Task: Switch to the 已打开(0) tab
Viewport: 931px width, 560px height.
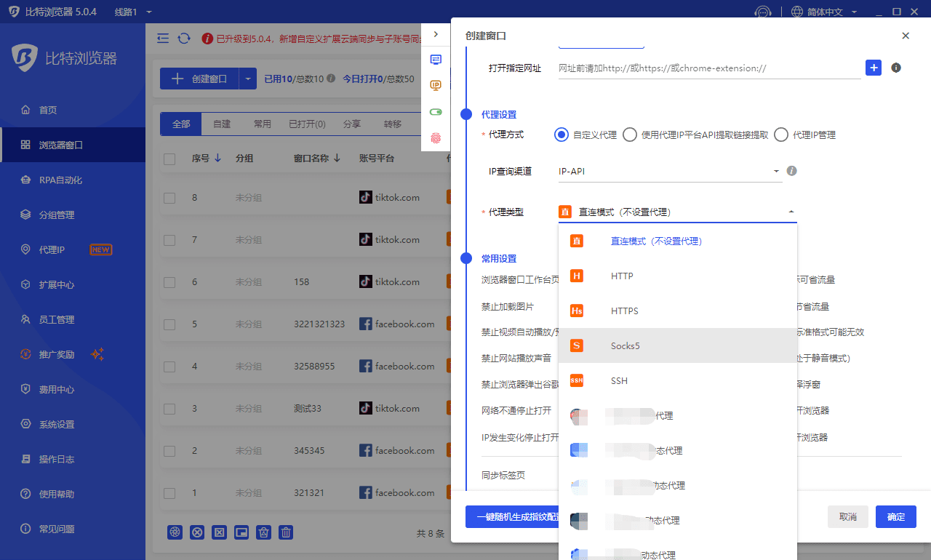Action: (307, 124)
